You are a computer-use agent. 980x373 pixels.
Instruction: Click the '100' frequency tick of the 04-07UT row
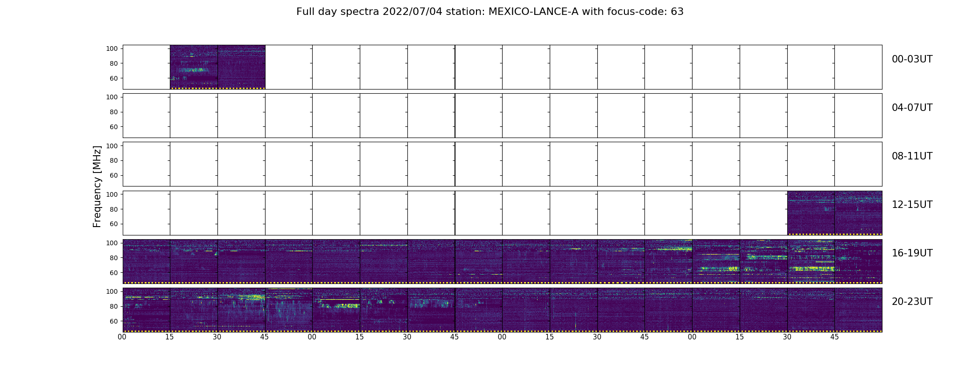point(112,97)
